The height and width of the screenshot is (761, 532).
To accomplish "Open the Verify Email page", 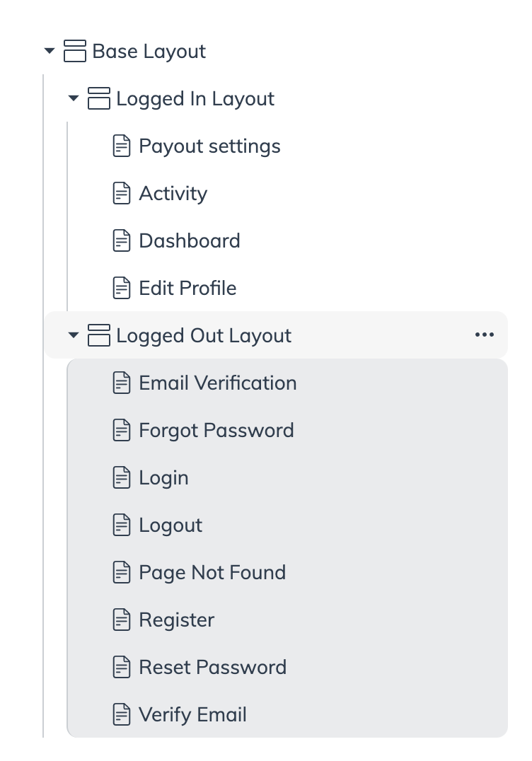I will [192, 714].
